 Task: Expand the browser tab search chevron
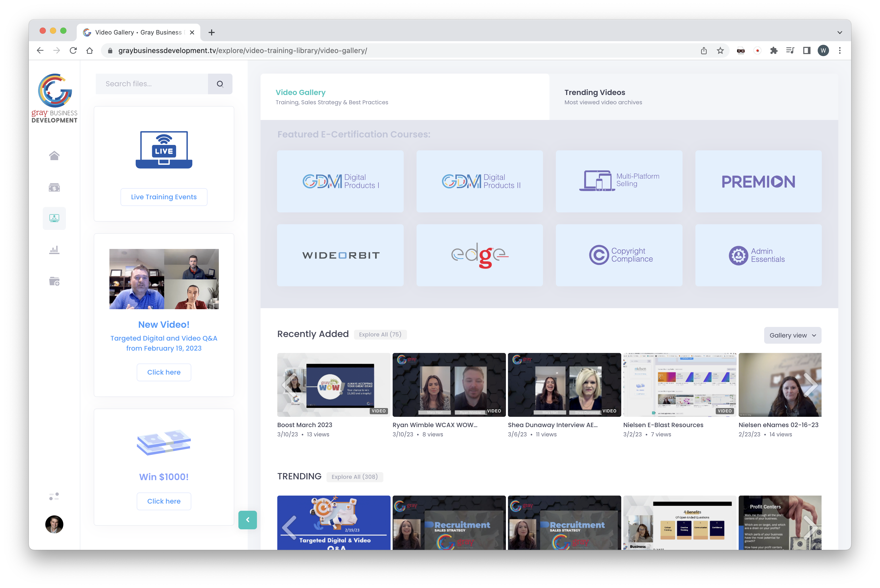point(840,33)
